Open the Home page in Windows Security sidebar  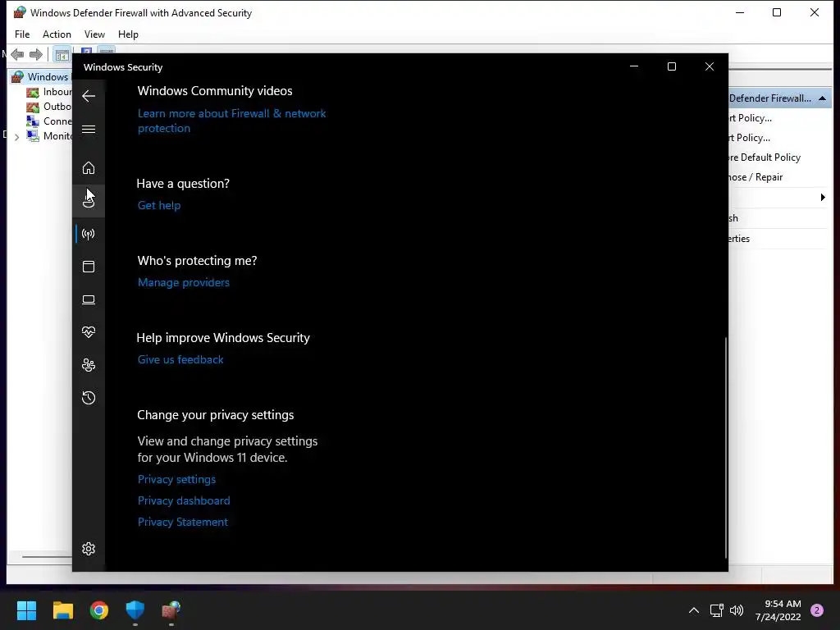click(89, 168)
